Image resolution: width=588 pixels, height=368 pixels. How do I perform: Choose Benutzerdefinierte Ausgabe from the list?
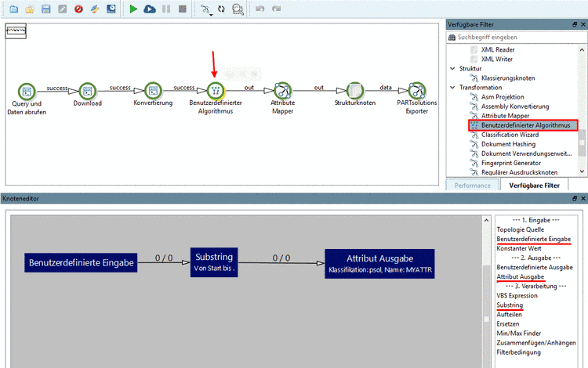coord(535,267)
